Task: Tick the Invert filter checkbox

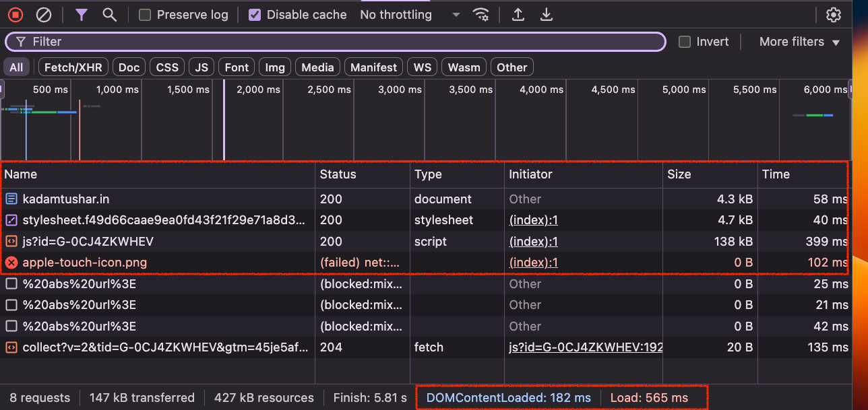Action: pyautogui.click(x=685, y=42)
